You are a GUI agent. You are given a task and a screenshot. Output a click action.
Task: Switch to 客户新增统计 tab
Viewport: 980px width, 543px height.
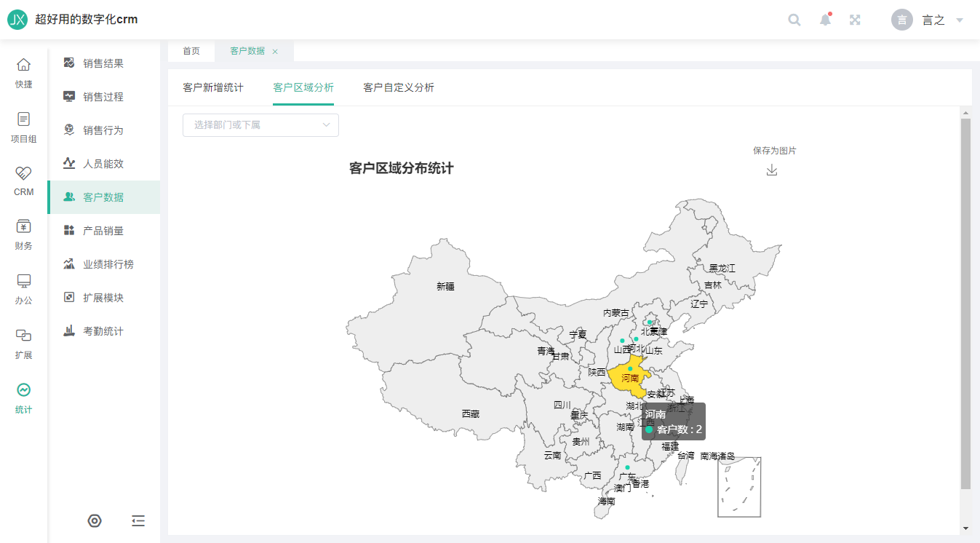pos(213,87)
